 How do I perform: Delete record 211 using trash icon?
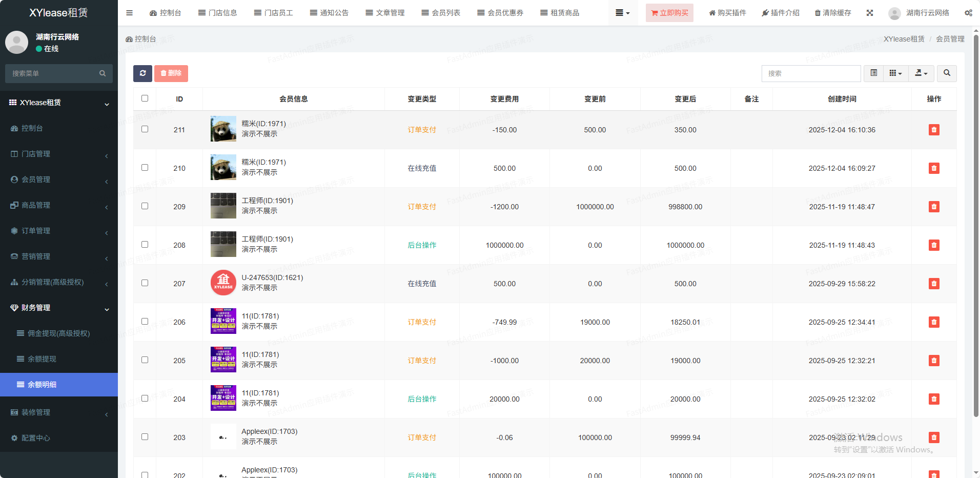coord(933,130)
